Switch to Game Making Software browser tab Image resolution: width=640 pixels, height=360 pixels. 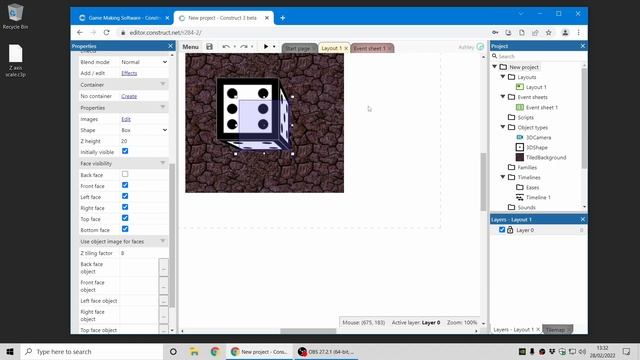coord(124,18)
